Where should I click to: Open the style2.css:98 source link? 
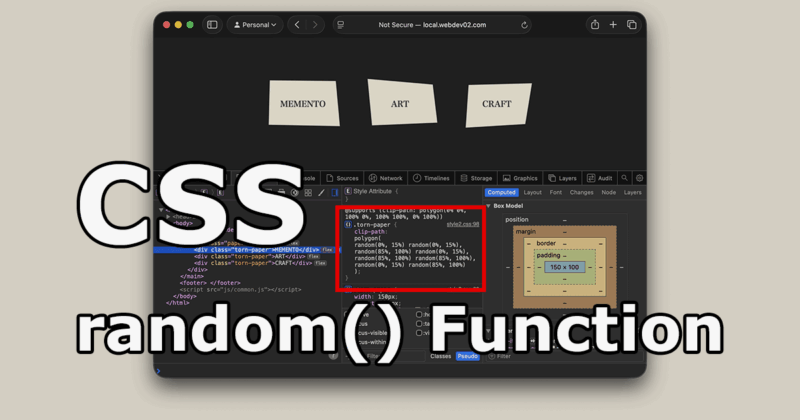pyautogui.click(x=463, y=225)
